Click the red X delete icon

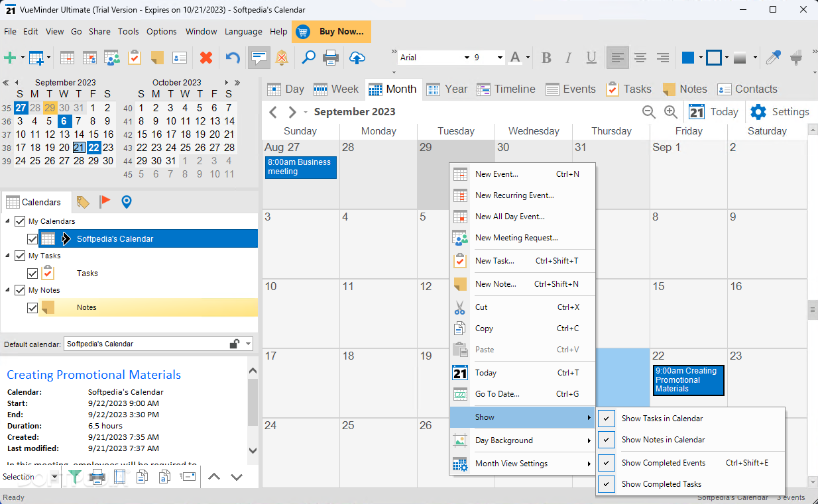[x=206, y=58]
